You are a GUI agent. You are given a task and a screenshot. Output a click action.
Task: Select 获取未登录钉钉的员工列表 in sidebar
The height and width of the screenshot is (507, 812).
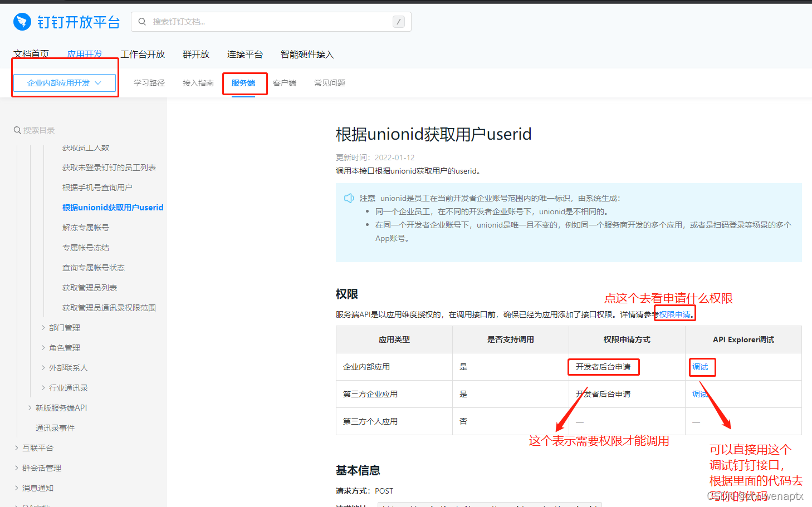pyautogui.click(x=109, y=168)
